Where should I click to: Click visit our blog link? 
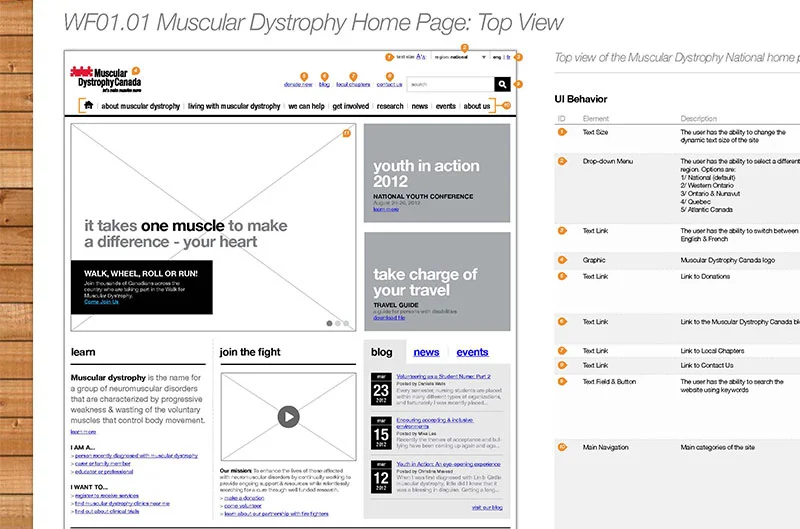coord(487,508)
